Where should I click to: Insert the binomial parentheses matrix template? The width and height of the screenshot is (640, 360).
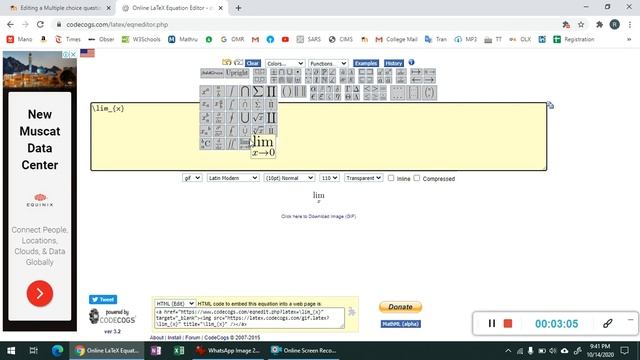[429, 93]
